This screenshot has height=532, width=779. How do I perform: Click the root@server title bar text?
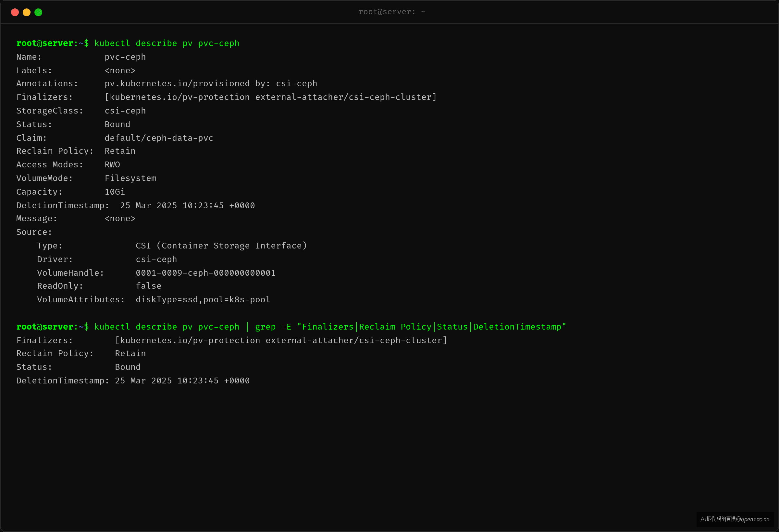392,12
